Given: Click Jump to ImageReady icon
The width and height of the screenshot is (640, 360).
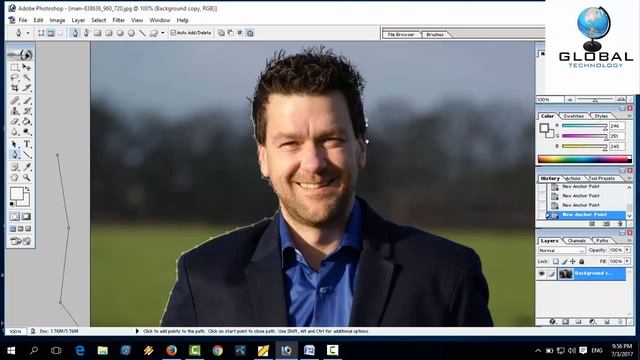Looking at the screenshot, I should (20, 241).
